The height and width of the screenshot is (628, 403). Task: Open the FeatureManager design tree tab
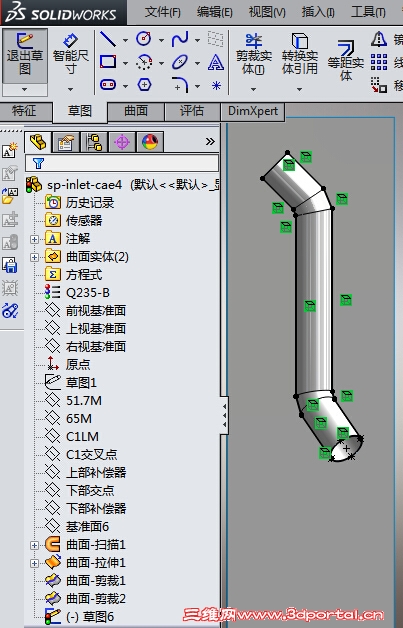(x=38, y=142)
